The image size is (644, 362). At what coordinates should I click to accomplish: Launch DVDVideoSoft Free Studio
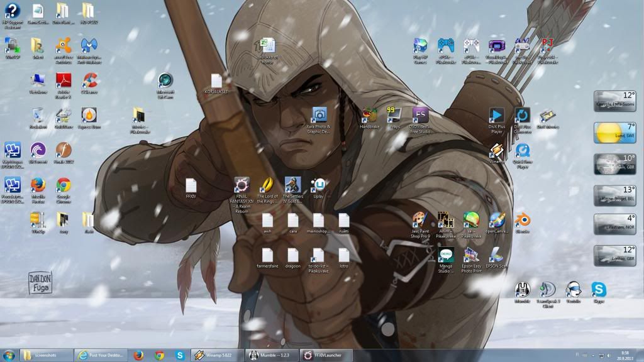point(419,120)
